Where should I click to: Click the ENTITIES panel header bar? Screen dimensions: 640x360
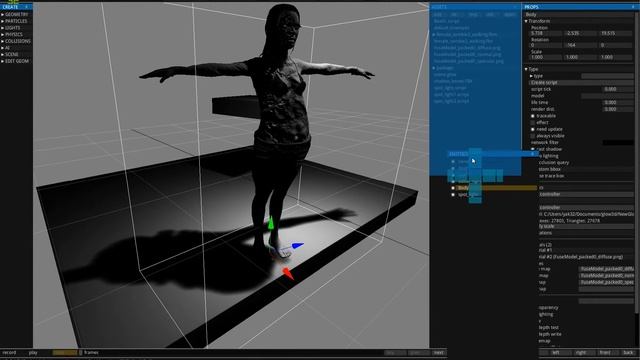(492, 154)
